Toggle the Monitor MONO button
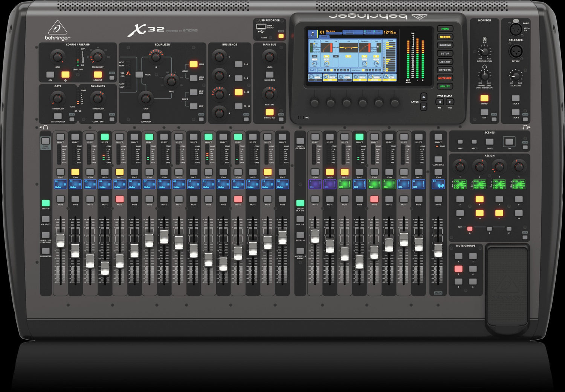 [484, 98]
